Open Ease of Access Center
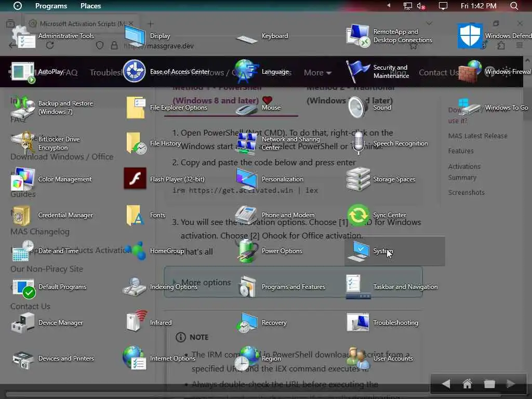Image resolution: width=532 pixels, height=399 pixels. (x=166, y=72)
